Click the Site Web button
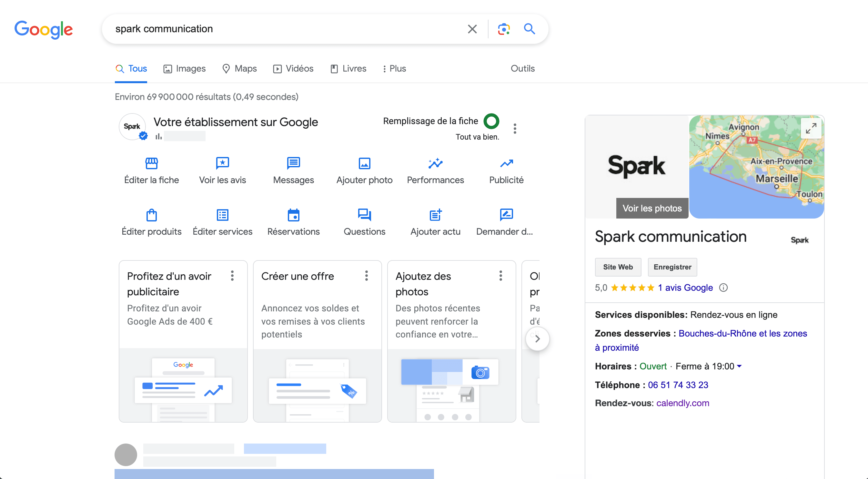Viewport: 868px width, 479px height. pyautogui.click(x=618, y=267)
